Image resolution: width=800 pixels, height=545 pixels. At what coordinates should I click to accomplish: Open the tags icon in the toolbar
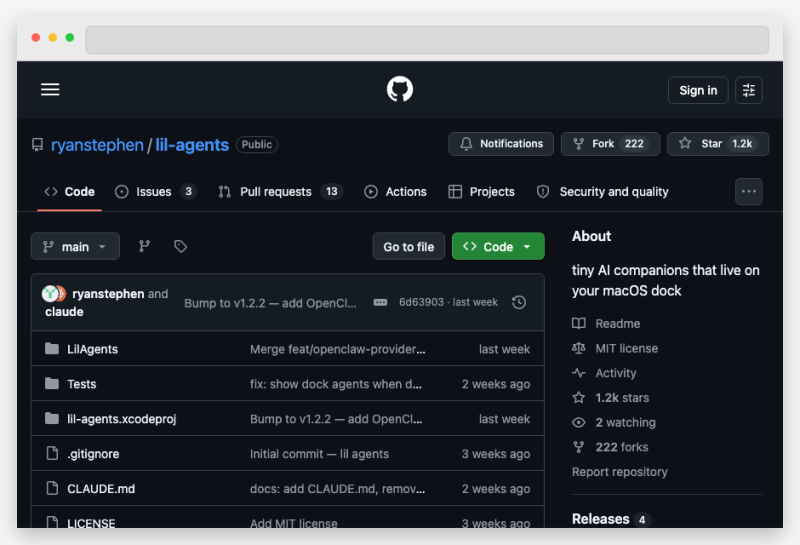pos(180,246)
